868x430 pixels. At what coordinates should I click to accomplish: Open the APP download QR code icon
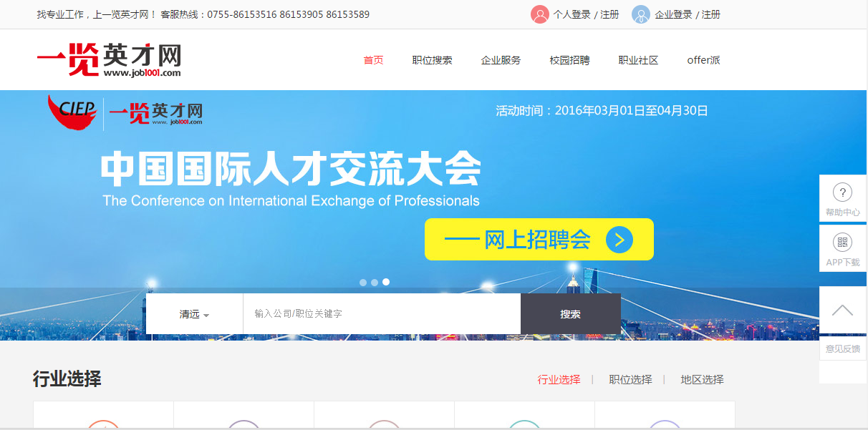[x=842, y=242]
